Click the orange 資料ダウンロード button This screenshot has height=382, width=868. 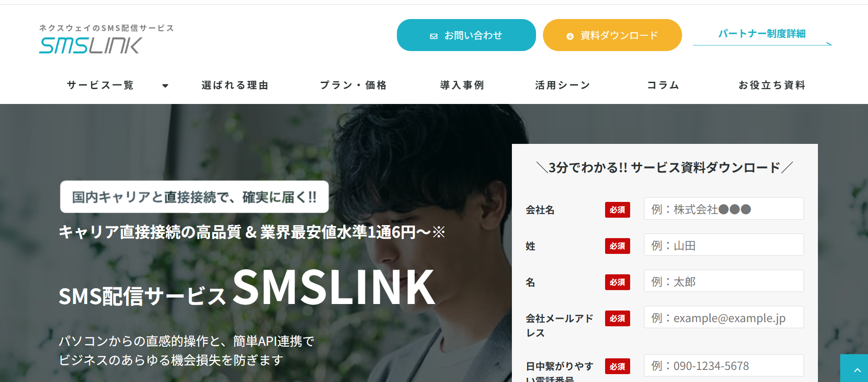pos(613,35)
